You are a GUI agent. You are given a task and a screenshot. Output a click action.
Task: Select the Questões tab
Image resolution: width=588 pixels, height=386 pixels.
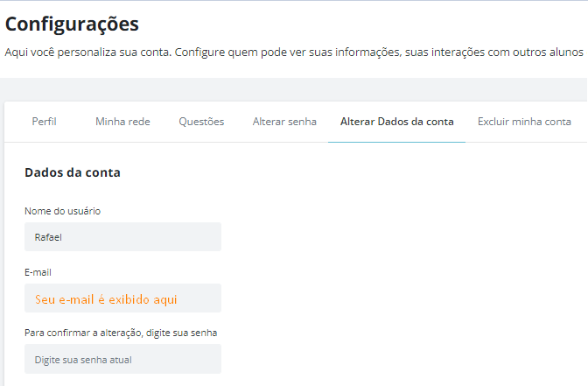click(x=201, y=122)
